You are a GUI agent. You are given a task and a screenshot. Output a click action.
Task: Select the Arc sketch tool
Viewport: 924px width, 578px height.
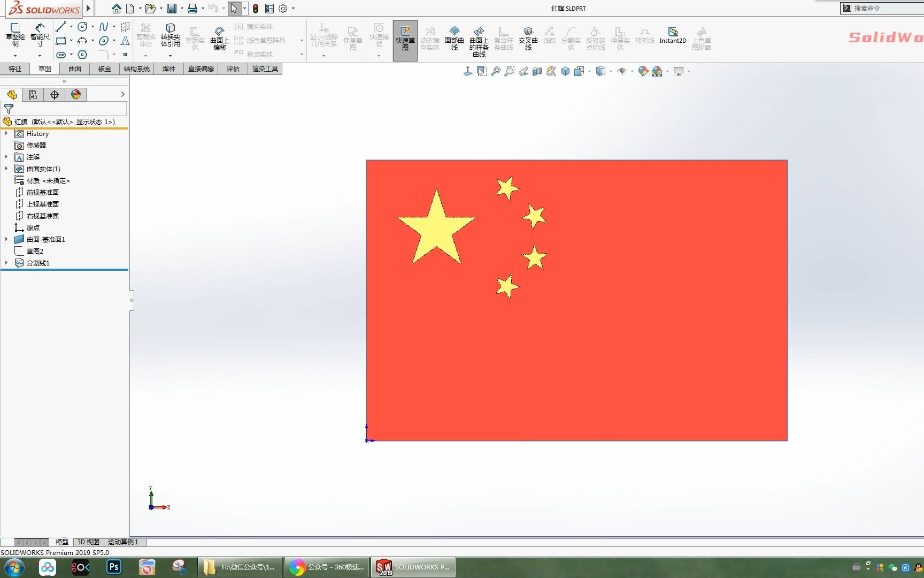(x=82, y=41)
